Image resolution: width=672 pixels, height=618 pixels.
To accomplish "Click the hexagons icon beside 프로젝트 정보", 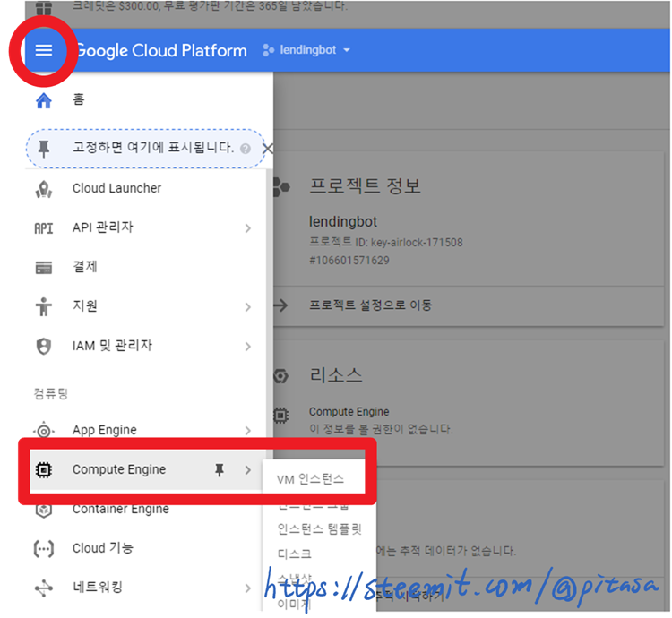I will tap(281, 187).
